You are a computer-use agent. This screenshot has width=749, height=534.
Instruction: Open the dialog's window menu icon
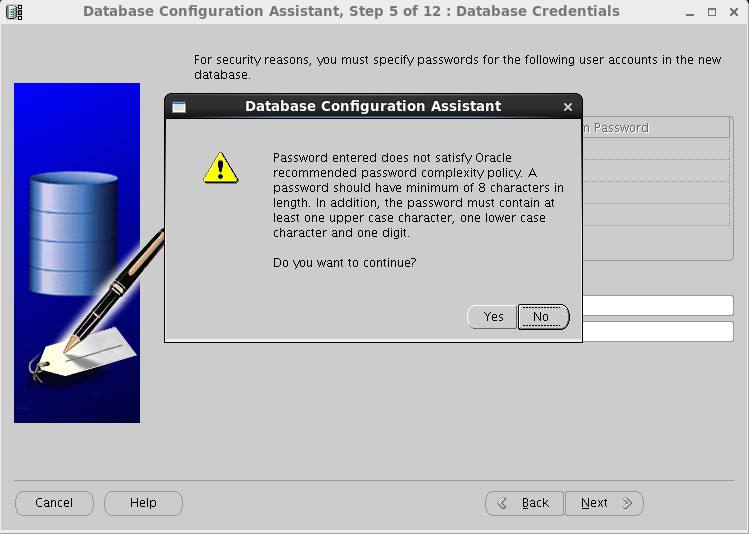179,107
